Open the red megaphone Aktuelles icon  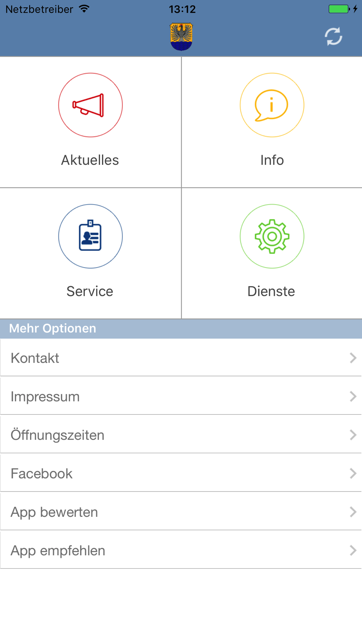[x=90, y=105]
